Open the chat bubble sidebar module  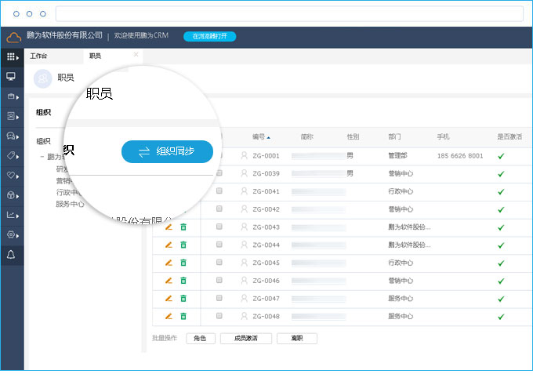pos(11,136)
